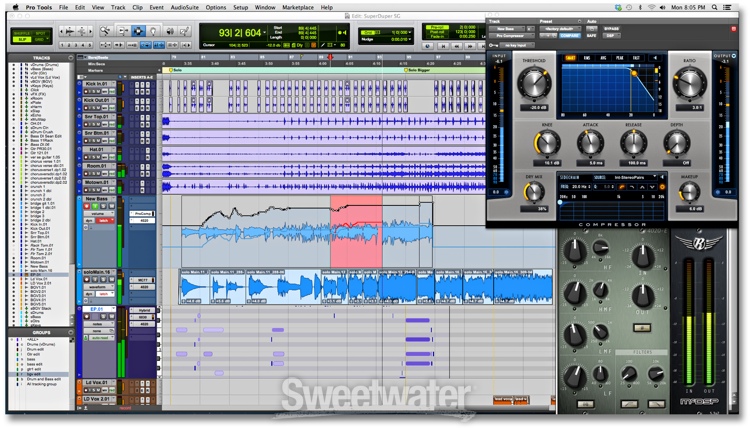Click the Hybrid insert on EP.01 track
The image size is (750, 428).
point(143,310)
